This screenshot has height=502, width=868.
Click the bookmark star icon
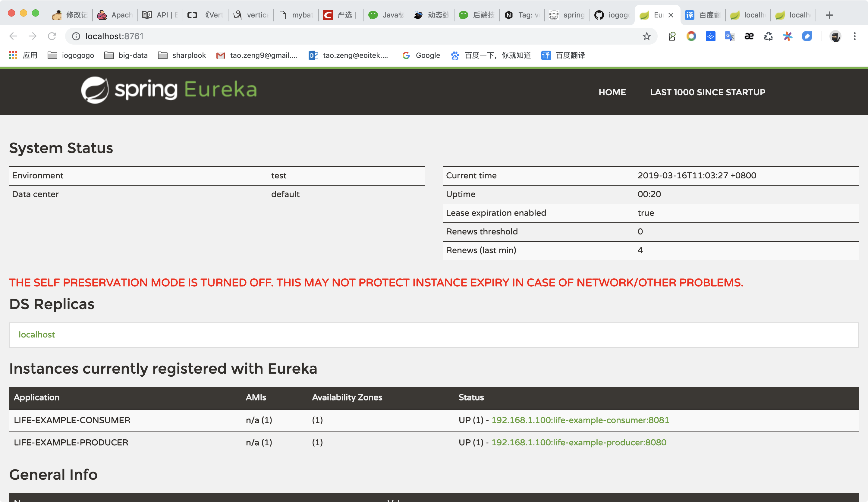click(646, 36)
